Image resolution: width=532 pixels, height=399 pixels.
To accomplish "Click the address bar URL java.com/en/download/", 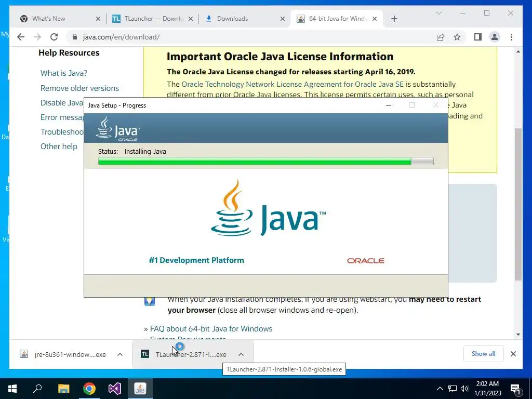I will click(121, 37).
